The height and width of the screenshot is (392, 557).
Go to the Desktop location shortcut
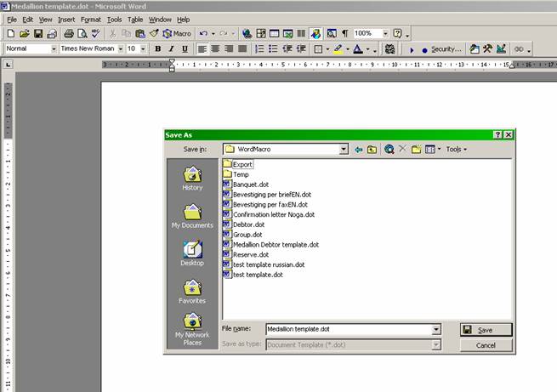[x=192, y=253]
